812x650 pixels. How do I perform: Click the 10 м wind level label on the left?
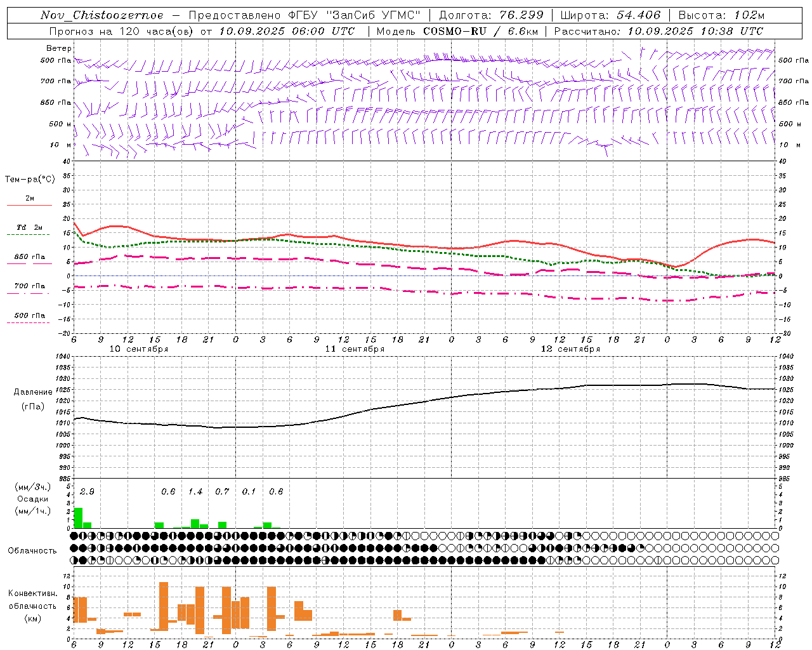[x=61, y=145]
